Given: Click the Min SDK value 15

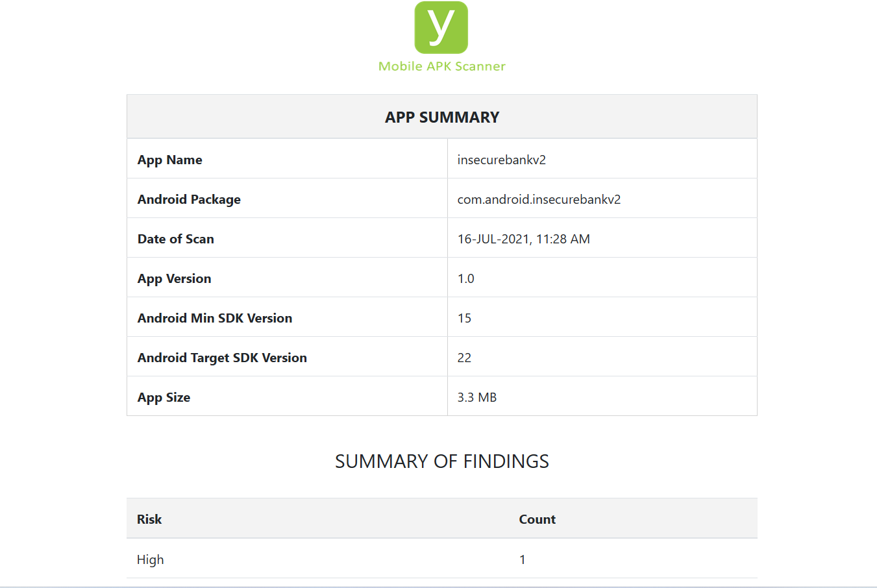Looking at the screenshot, I should 462,317.
